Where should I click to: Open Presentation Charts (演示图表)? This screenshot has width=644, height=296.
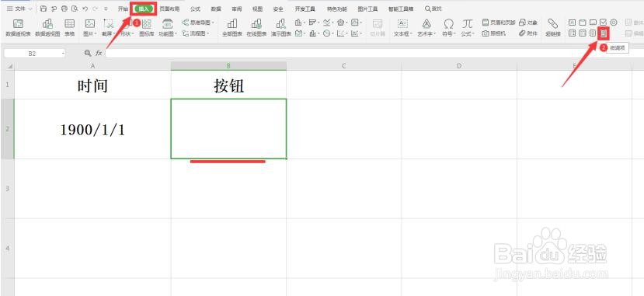pos(281,27)
